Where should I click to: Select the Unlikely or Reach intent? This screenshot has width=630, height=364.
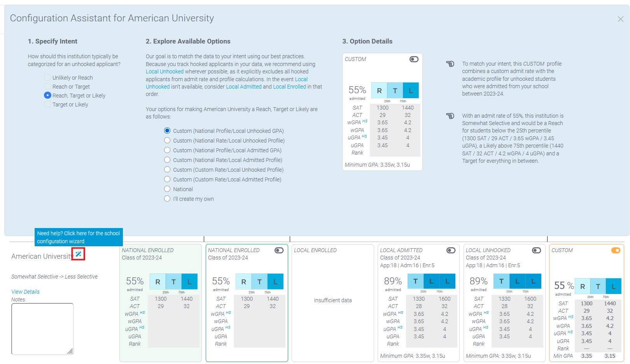[47, 77]
